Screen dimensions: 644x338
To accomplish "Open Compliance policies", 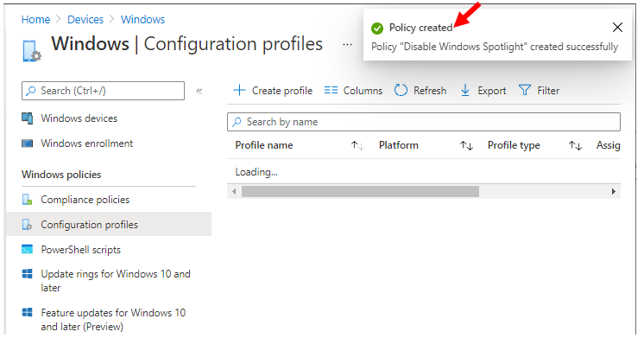I will [85, 200].
